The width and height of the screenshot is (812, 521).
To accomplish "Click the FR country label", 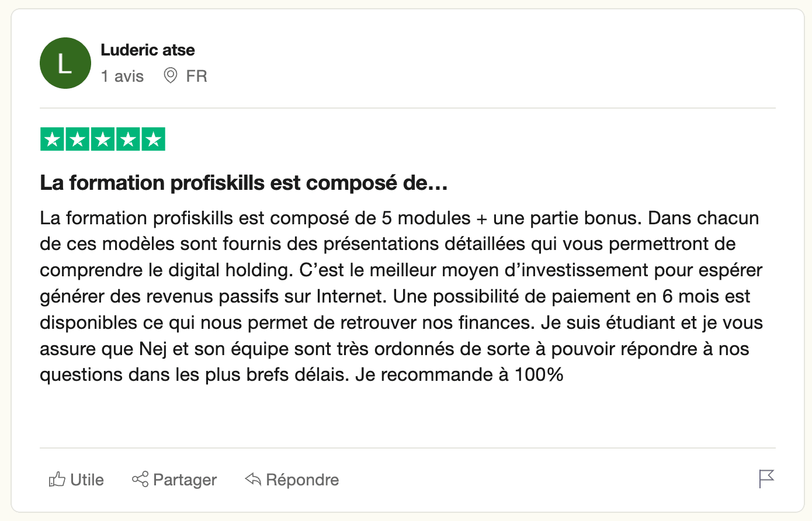I will [197, 76].
